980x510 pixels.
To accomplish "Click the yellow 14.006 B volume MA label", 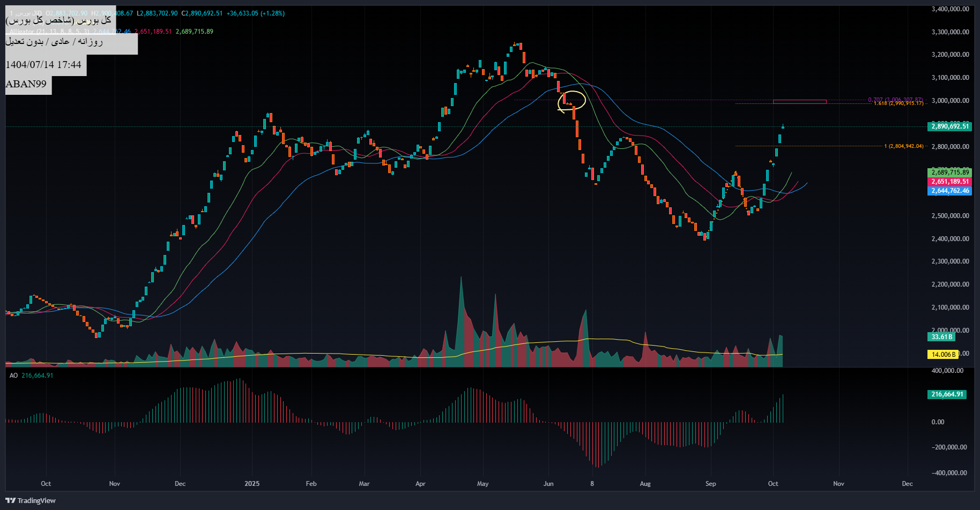I will click(943, 355).
